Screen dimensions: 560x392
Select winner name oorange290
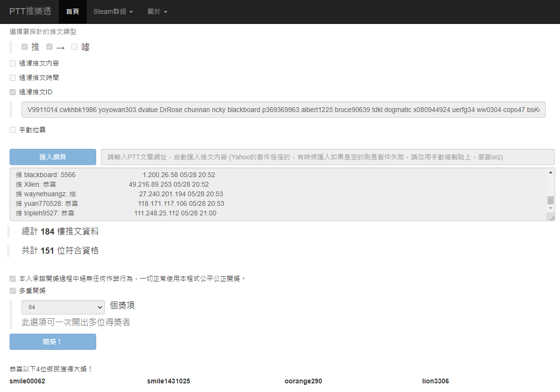coord(303,381)
